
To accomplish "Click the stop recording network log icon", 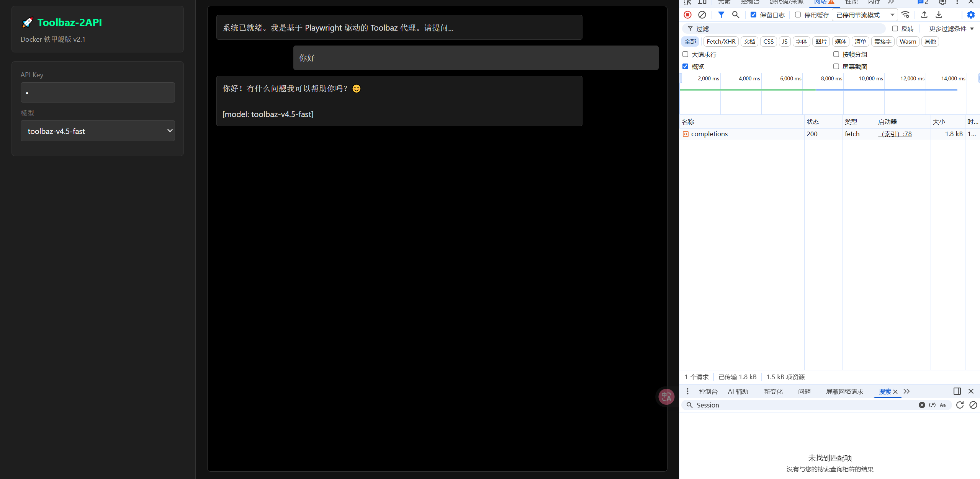I will tap(687, 15).
